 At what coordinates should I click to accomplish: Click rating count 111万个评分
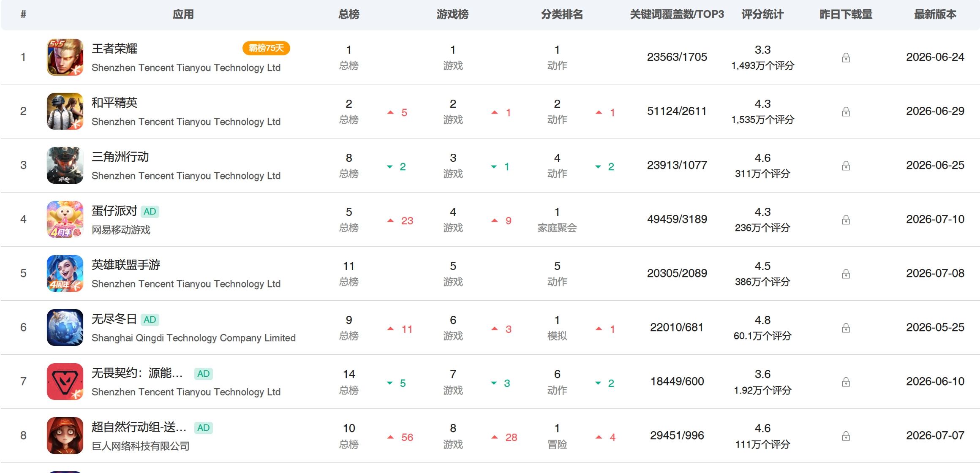763,444
